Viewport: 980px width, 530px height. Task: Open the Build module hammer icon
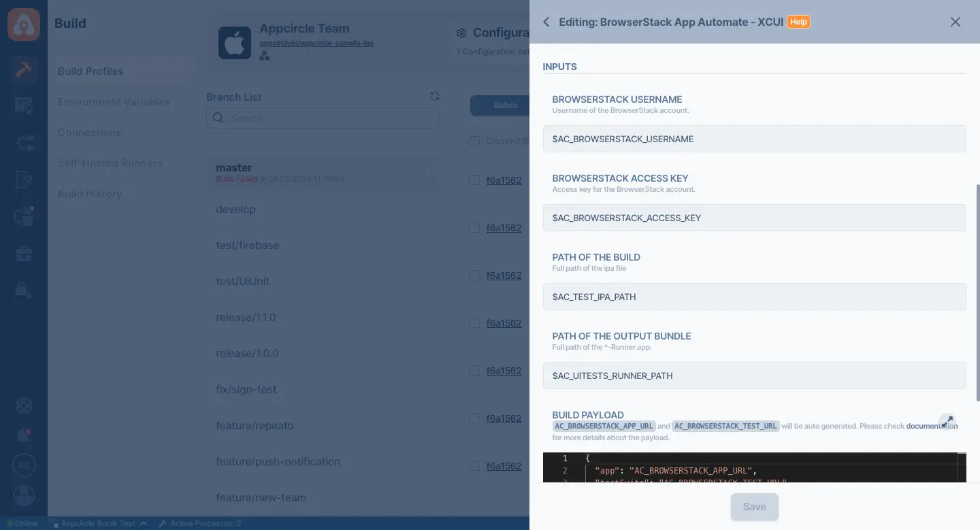[x=24, y=70]
